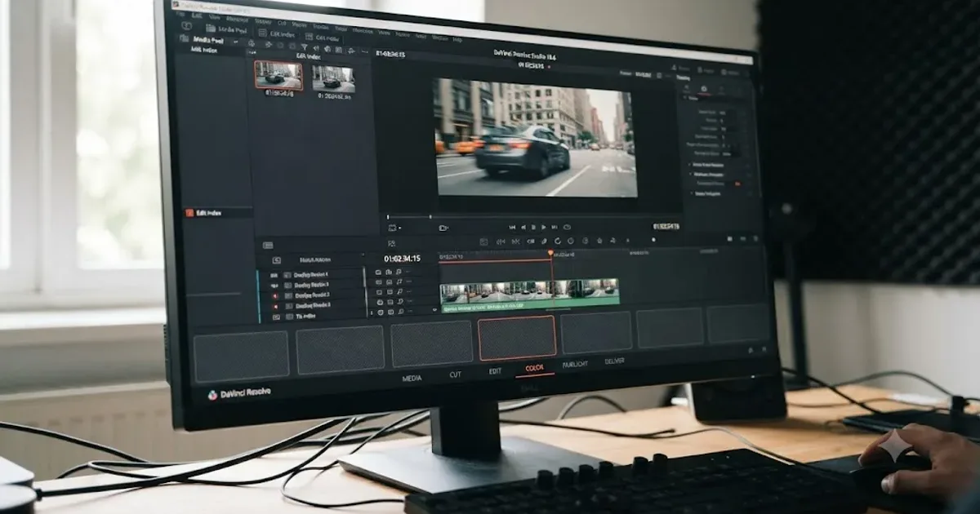The image size is (980, 514).
Task: Open the Edit menu in the menu bar
Action: (197, 16)
